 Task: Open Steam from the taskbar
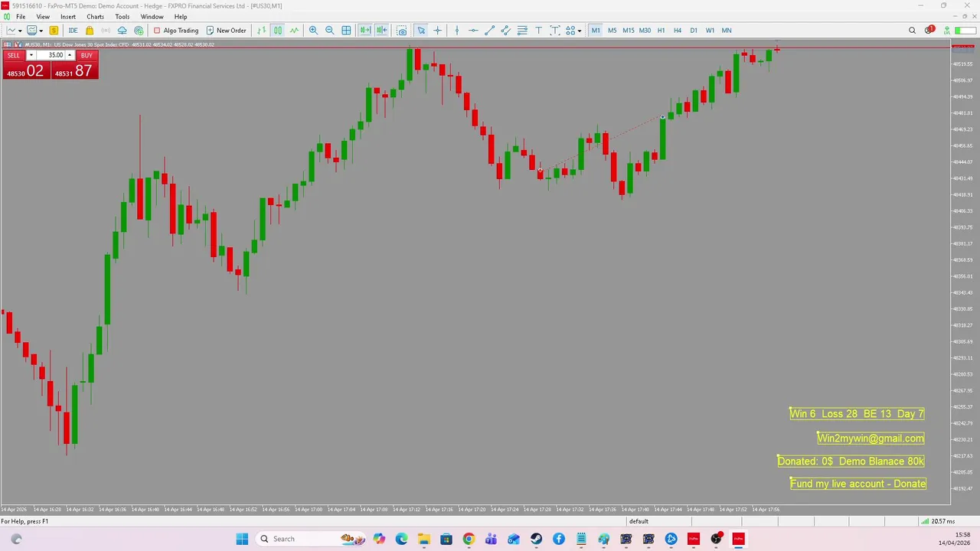click(x=536, y=539)
